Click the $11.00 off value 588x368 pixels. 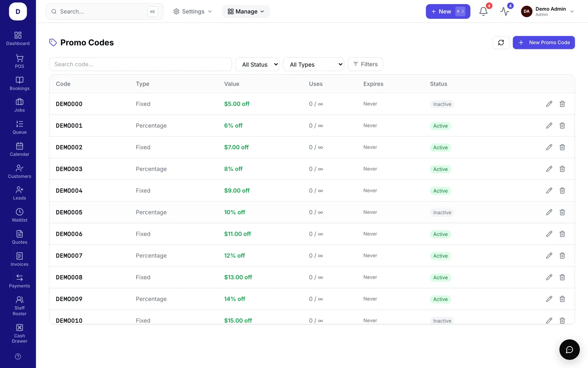(237, 234)
